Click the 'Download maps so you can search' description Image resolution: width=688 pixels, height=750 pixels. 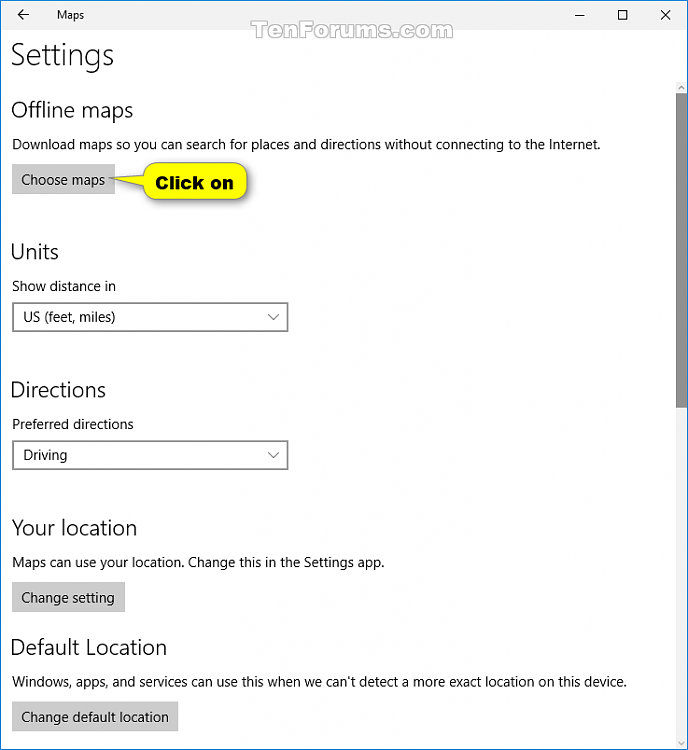306,144
